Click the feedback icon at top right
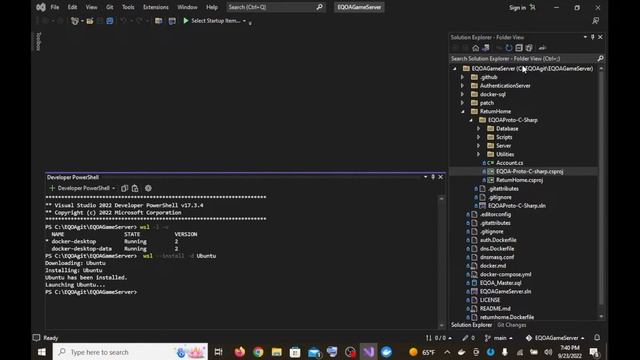Viewport: 640px width, 360px height. [x=596, y=20]
